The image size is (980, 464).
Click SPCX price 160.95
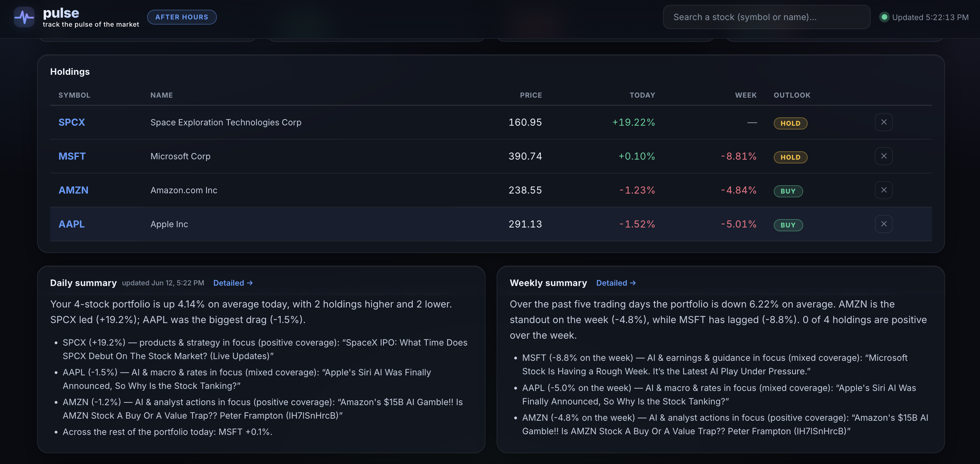click(x=525, y=122)
